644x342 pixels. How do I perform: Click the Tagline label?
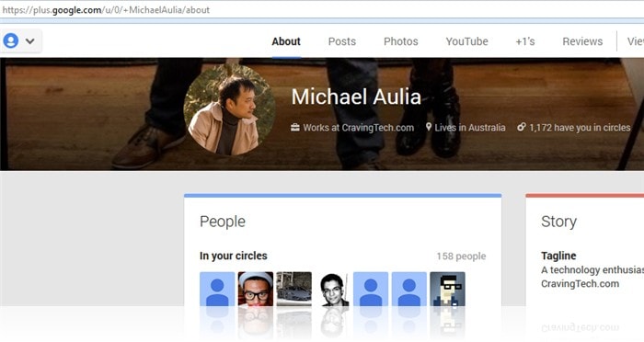coord(558,256)
